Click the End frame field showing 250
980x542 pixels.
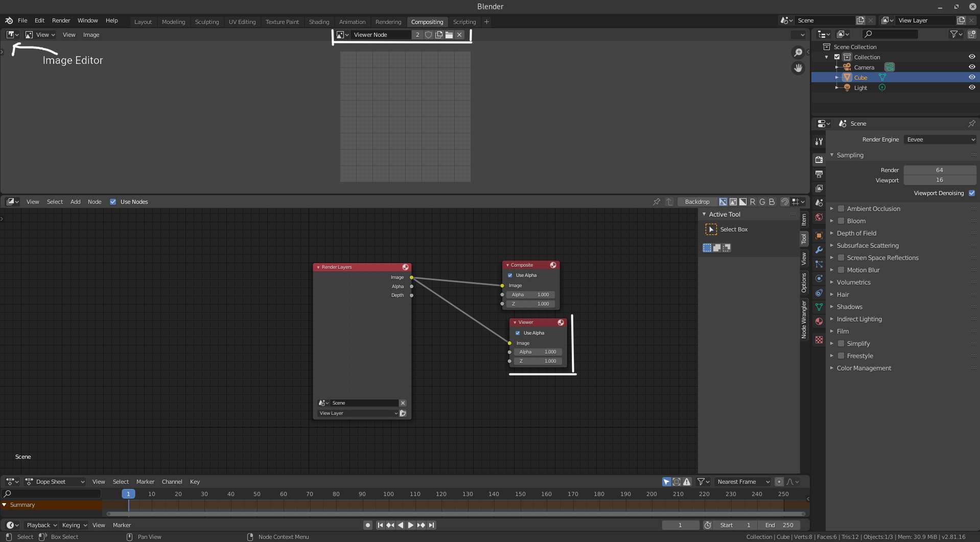(x=779, y=525)
